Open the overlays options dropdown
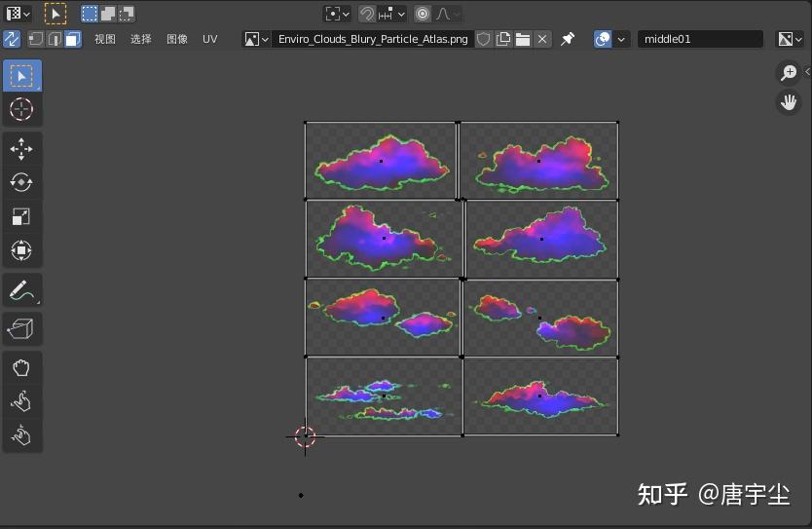 (621, 39)
